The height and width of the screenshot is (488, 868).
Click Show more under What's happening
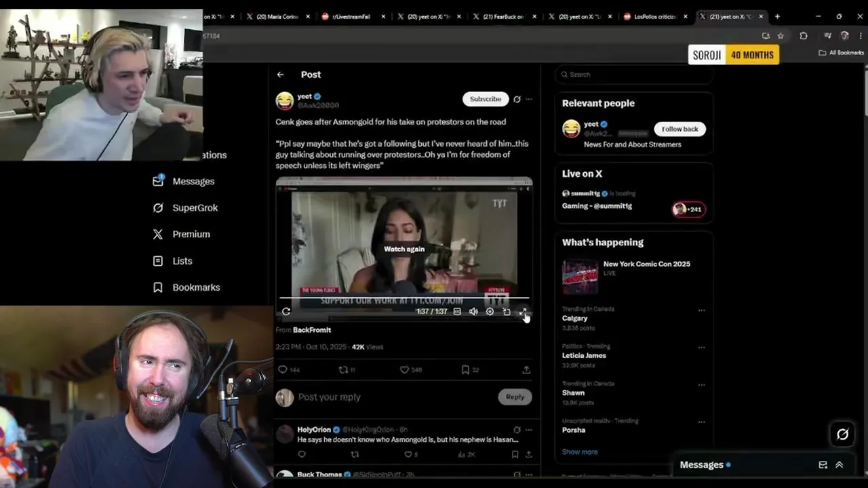coord(580,452)
